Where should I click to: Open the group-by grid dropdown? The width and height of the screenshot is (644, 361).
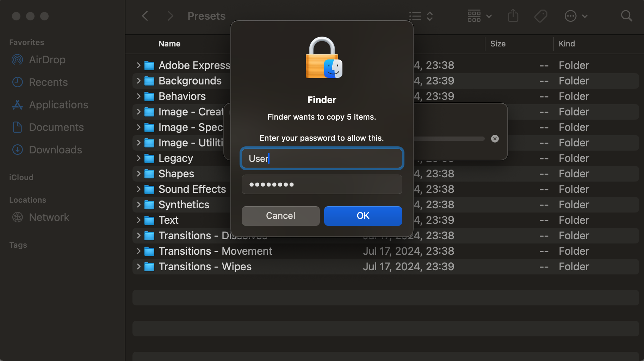click(479, 16)
